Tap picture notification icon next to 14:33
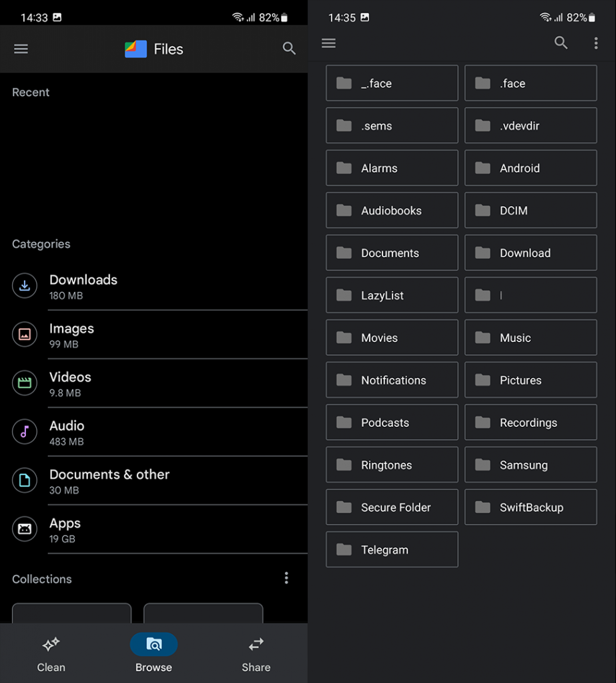 point(57,17)
